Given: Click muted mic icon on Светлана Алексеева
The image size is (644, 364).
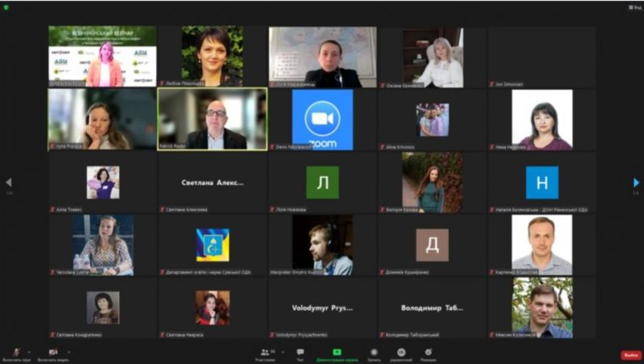Looking at the screenshot, I should coord(163,210).
